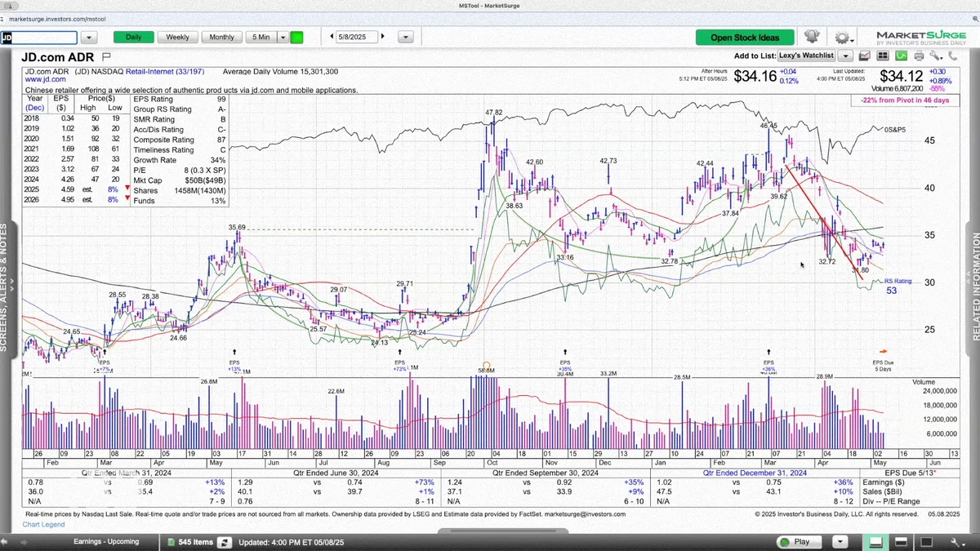Open the date picker dropdown
This screenshot has width=980, height=551.
[x=406, y=37]
